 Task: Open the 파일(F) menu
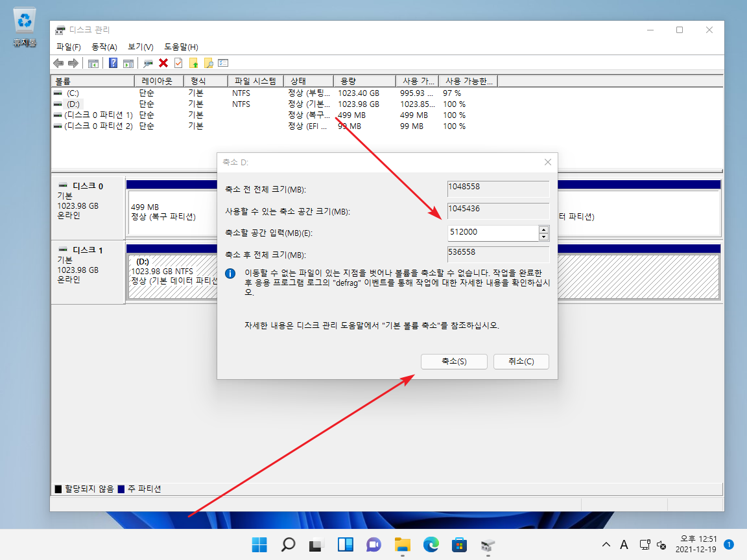point(69,47)
